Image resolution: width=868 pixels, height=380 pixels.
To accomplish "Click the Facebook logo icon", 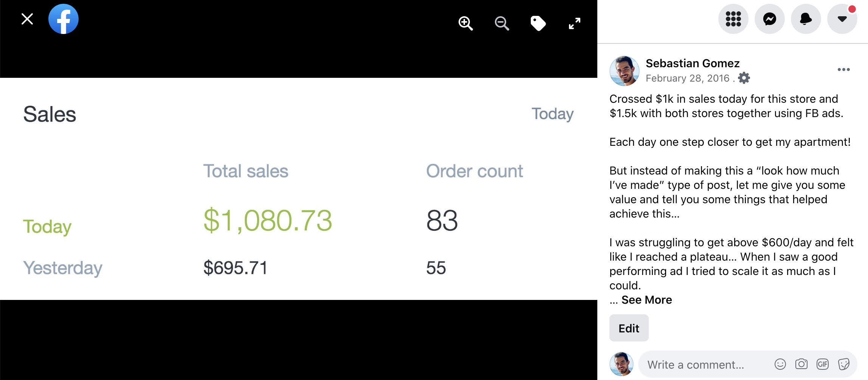I will pos(64,19).
